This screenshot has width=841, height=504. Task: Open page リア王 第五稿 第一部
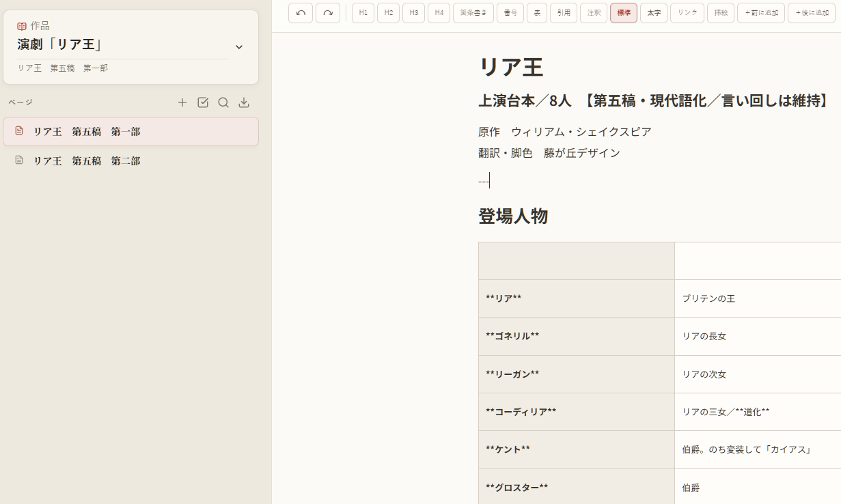click(130, 131)
